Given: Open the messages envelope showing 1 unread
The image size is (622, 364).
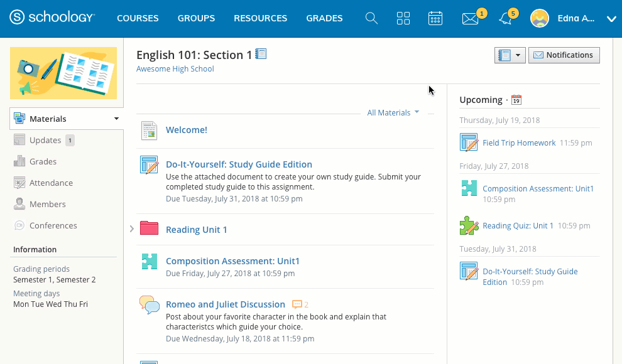Looking at the screenshot, I should click(469, 18).
